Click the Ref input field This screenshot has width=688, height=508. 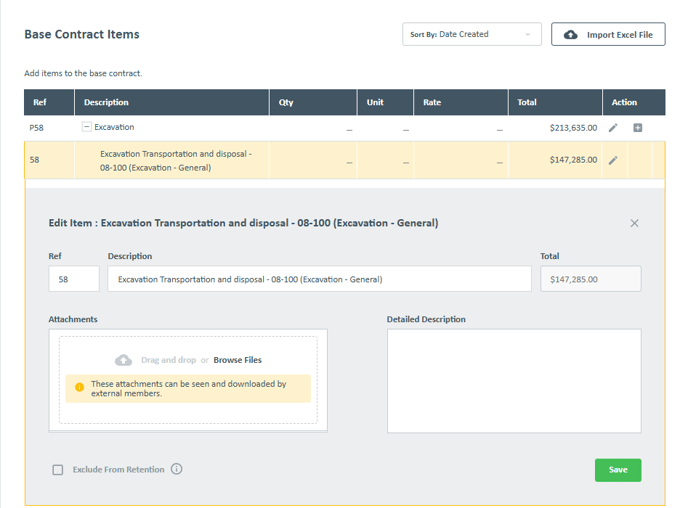pyautogui.click(x=74, y=279)
